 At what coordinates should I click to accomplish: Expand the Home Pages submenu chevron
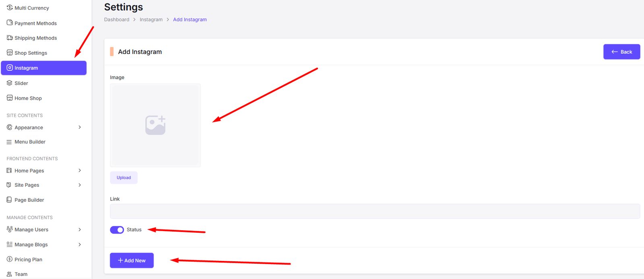click(80, 170)
